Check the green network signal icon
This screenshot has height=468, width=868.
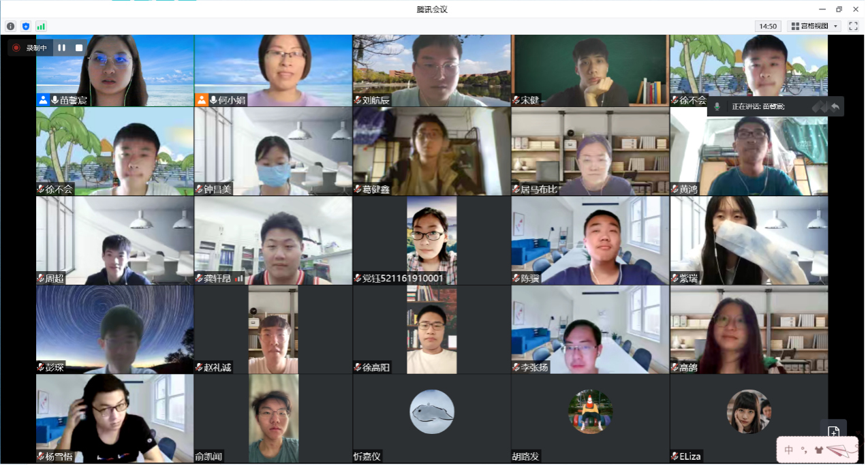[41, 26]
